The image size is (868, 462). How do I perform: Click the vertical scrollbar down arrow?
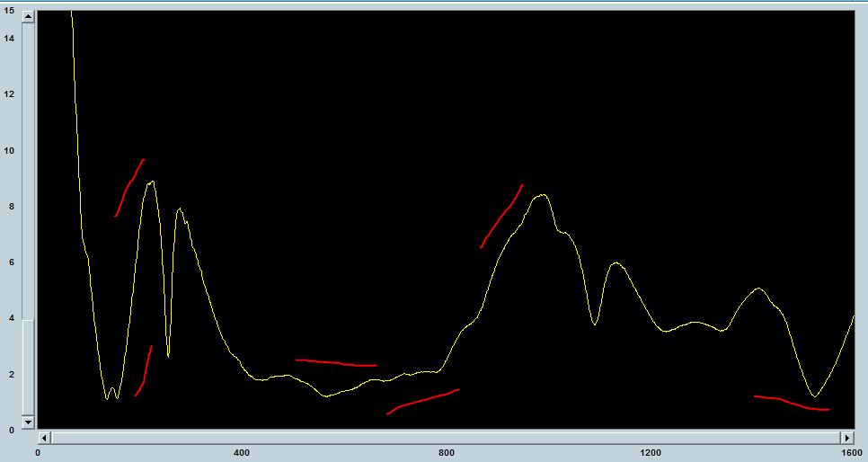pyautogui.click(x=28, y=422)
